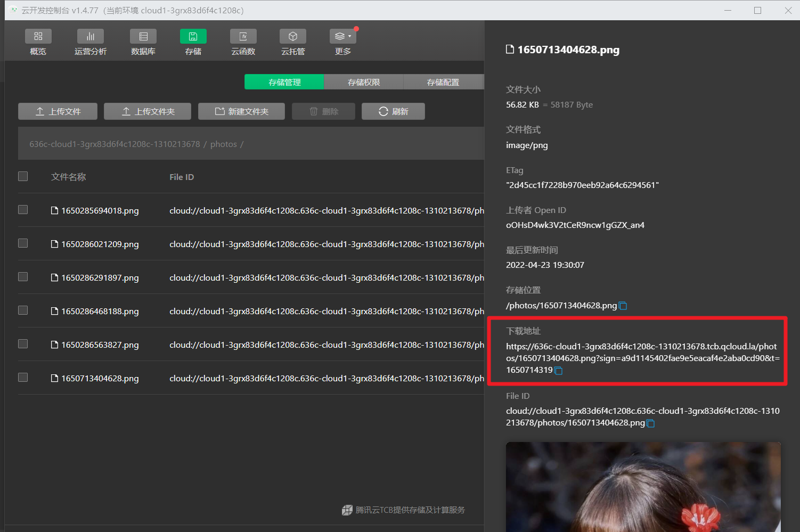
Task: Check the box for 1650286563827.png
Action: click(23, 344)
